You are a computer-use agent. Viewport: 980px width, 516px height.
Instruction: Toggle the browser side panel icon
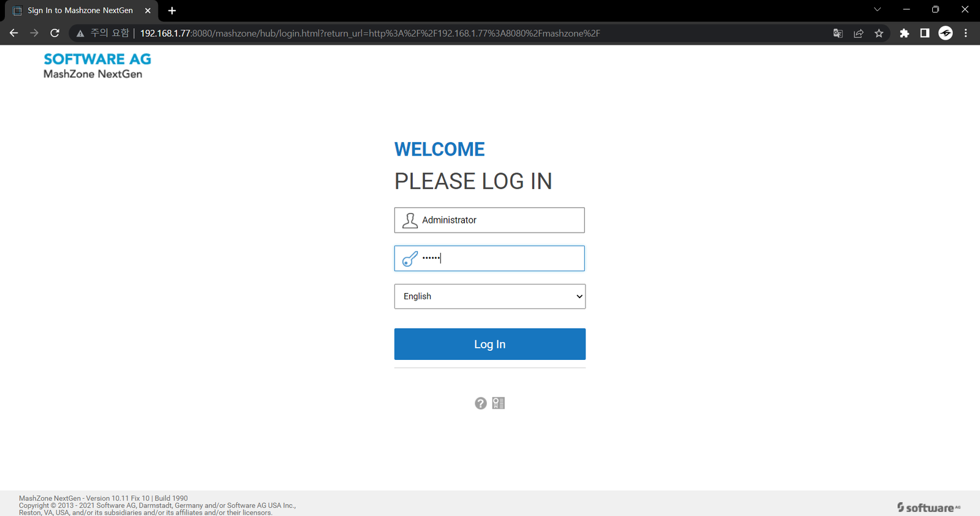tap(925, 34)
